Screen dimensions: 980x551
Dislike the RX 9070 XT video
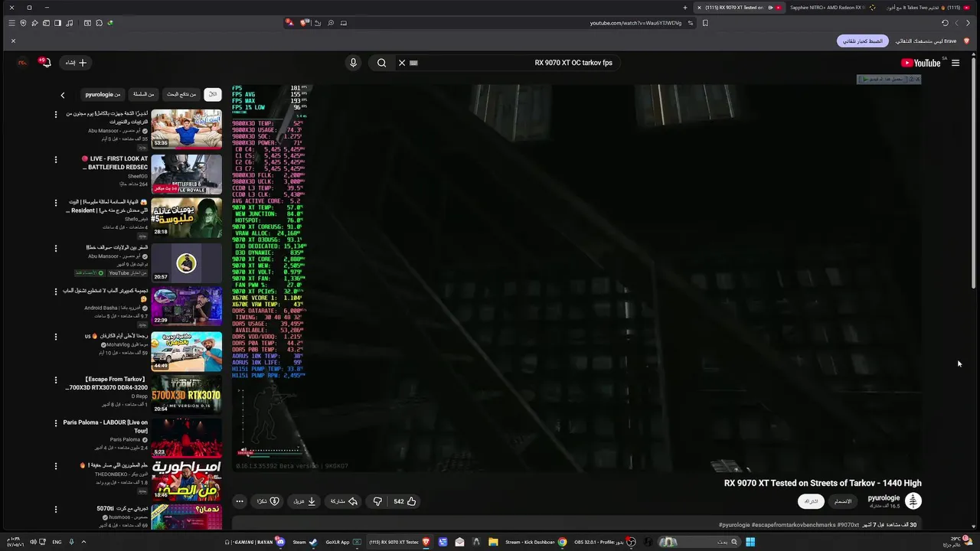(377, 501)
